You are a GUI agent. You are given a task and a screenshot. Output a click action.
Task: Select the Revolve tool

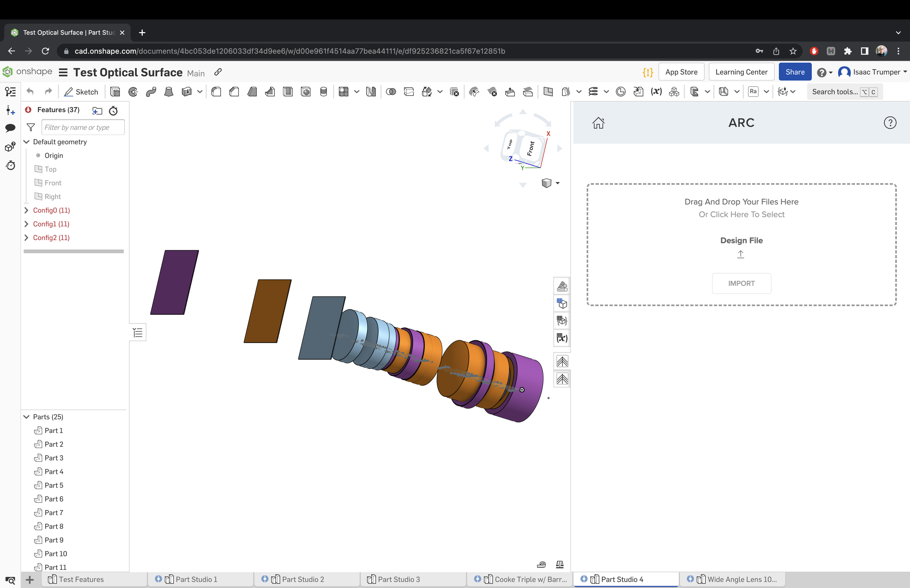133,92
